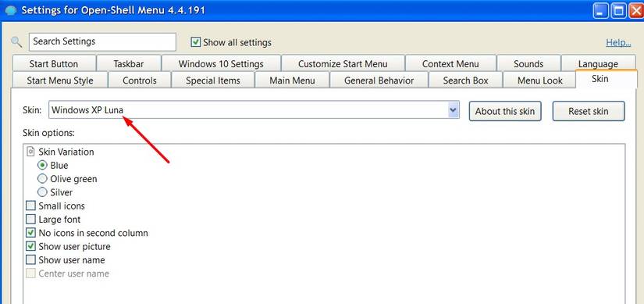Click the About this skin button
644x304 pixels.
(x=505, y=111)
